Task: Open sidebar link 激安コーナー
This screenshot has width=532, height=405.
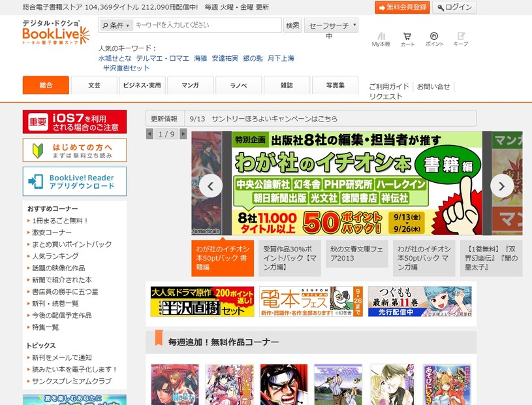Action: 52,233
